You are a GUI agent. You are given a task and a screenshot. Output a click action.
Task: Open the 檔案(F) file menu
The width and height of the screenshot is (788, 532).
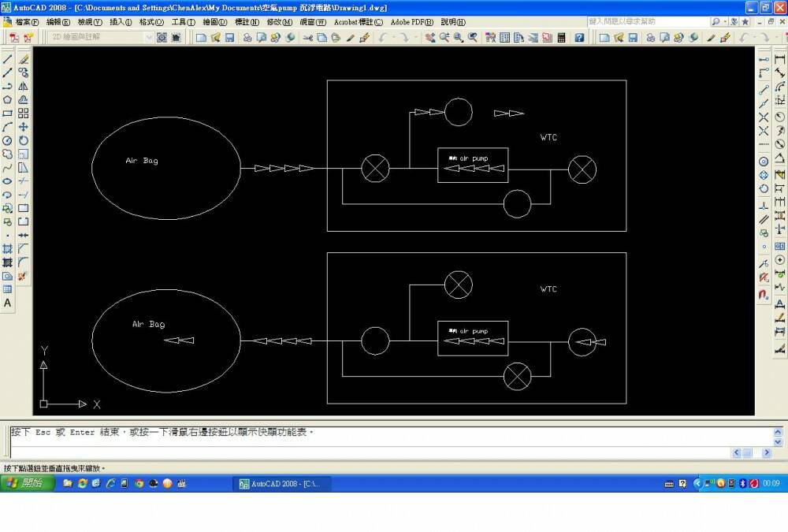22,22
